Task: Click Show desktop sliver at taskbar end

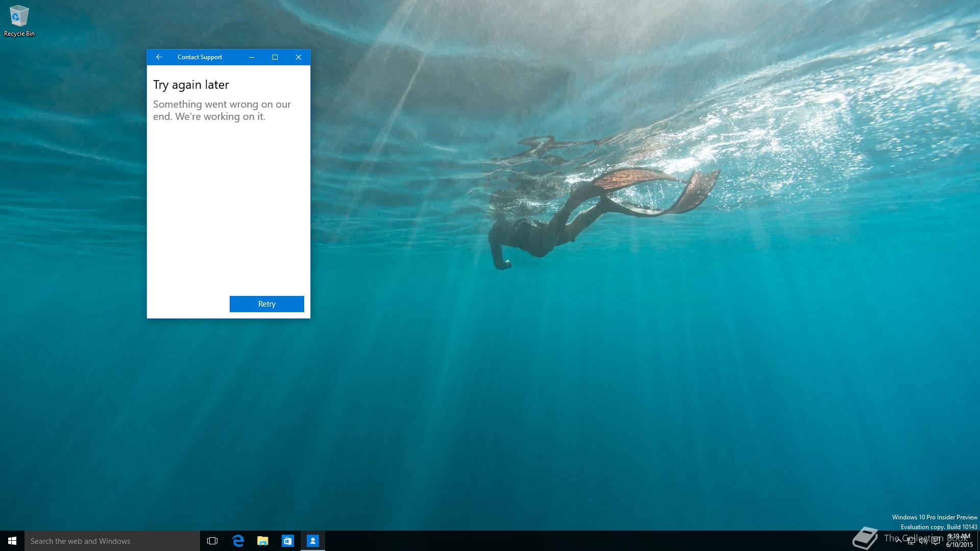Action: pyautogui.click(x=978, y=541)
